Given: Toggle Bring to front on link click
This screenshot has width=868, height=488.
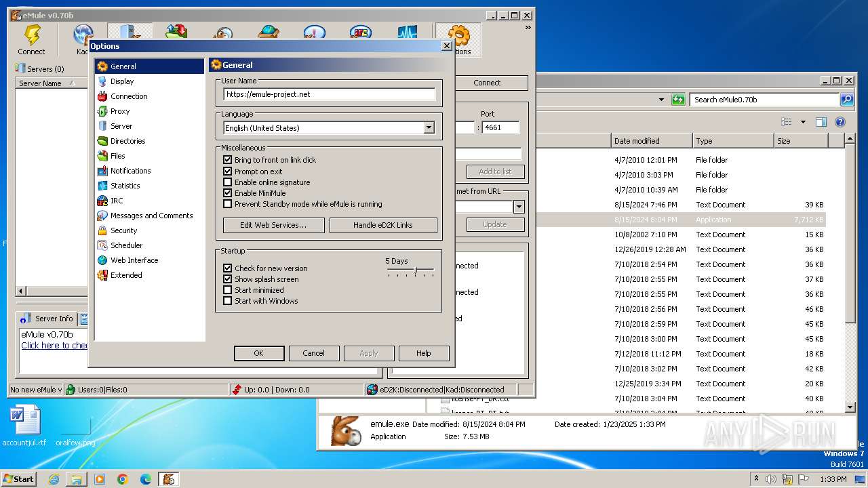Looking at the screenshot, I should click(x=228, y=160).
